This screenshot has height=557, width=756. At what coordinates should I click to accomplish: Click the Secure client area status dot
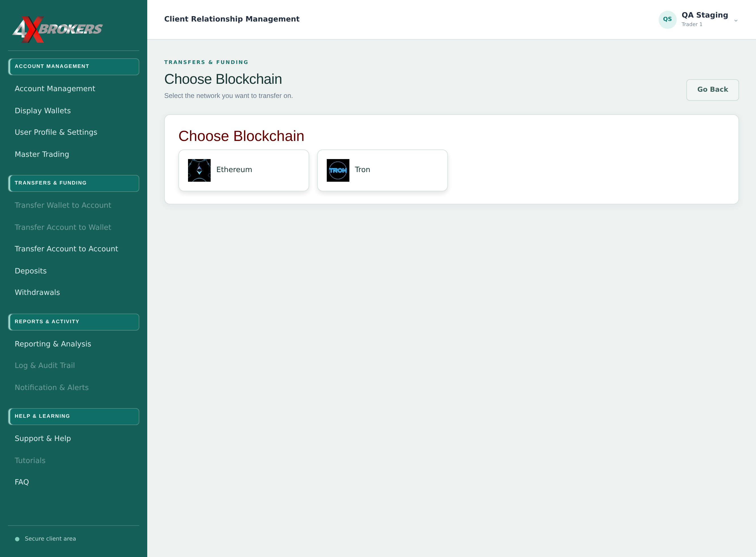17,539
